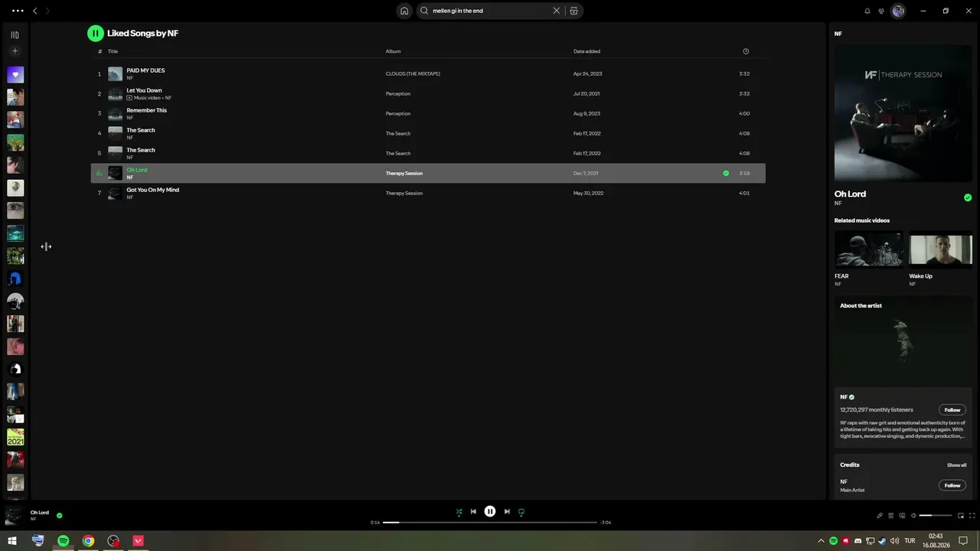Open the user profile avatar menu
Image resolution: width=980 pixels, height=551 pixels.
(x=898, y=11)
